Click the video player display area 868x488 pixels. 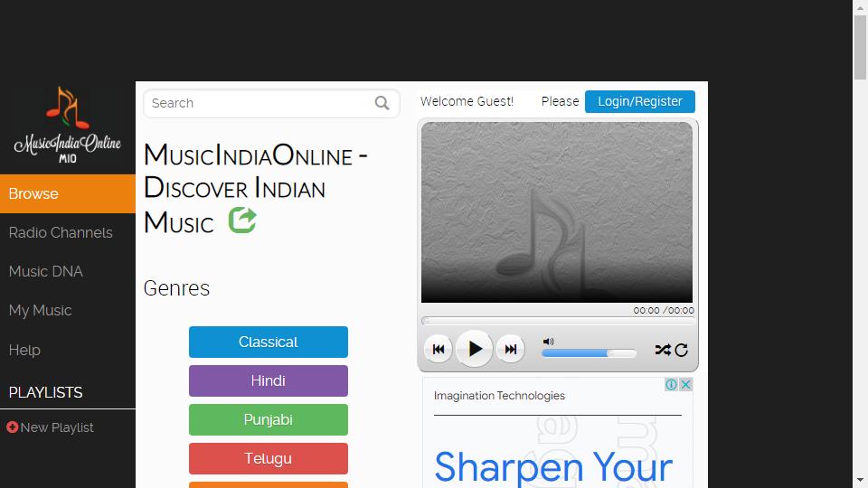[x=557, y=212]
